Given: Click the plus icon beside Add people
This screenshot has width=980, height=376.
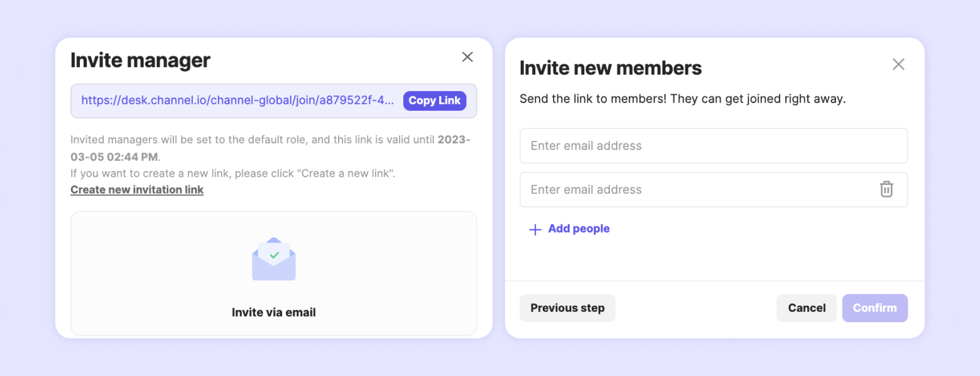Looking at the screenshot, I should click(535, 229).
